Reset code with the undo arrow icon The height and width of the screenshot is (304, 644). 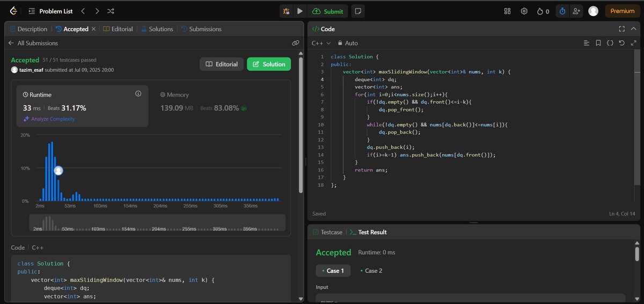pyautogui.click(x=621, y=43)
